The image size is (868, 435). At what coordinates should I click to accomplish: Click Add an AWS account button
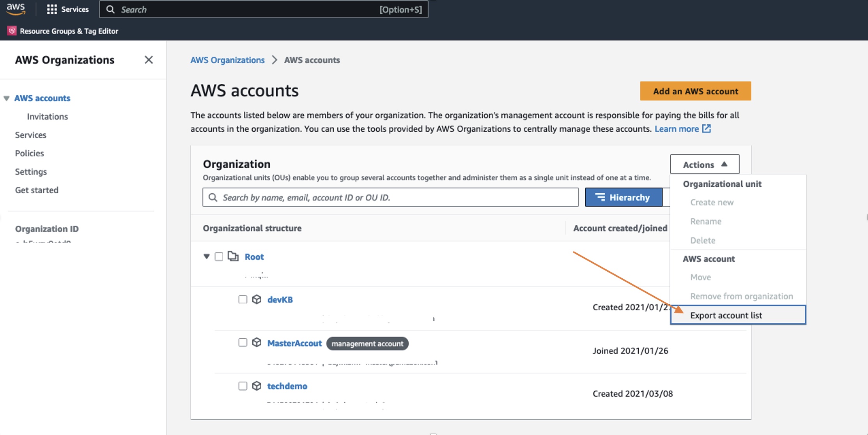point(695,91)
